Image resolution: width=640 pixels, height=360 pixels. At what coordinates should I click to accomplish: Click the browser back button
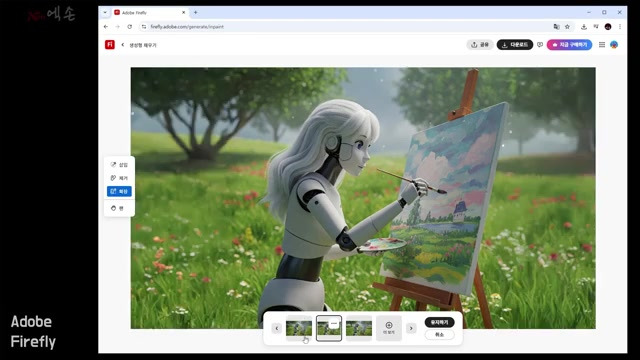106,27
